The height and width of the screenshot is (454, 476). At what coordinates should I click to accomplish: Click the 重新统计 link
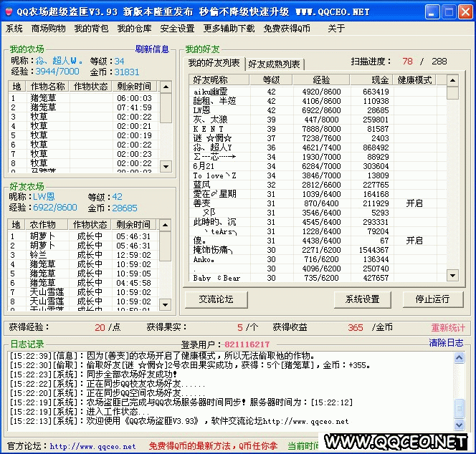click(448, 327)
